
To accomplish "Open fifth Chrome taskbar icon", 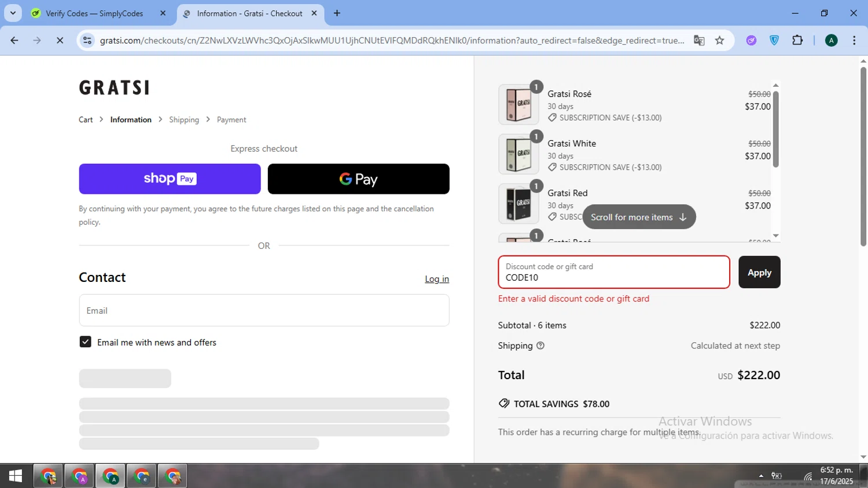I will 173,476.
